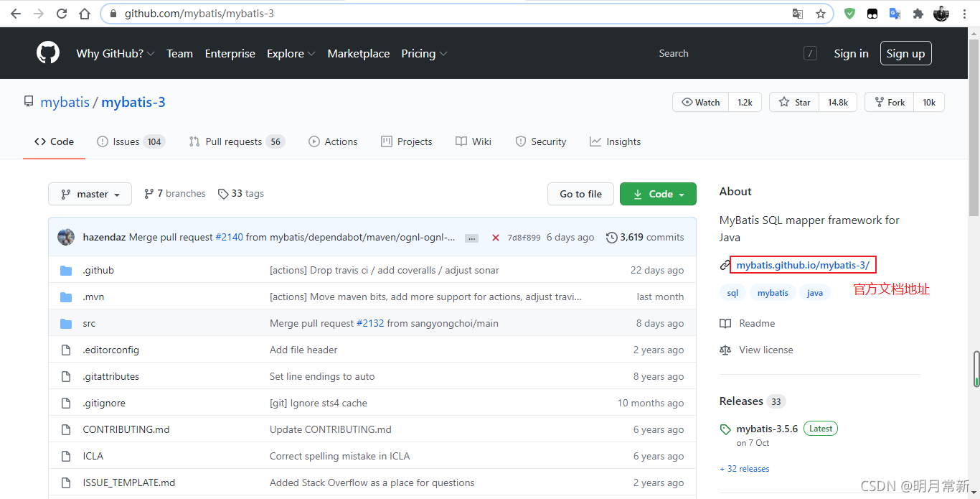The width and height of the screenshot is (980, 499).
Task: Open commit hash 7d8f899
Action: click(524, 238)
